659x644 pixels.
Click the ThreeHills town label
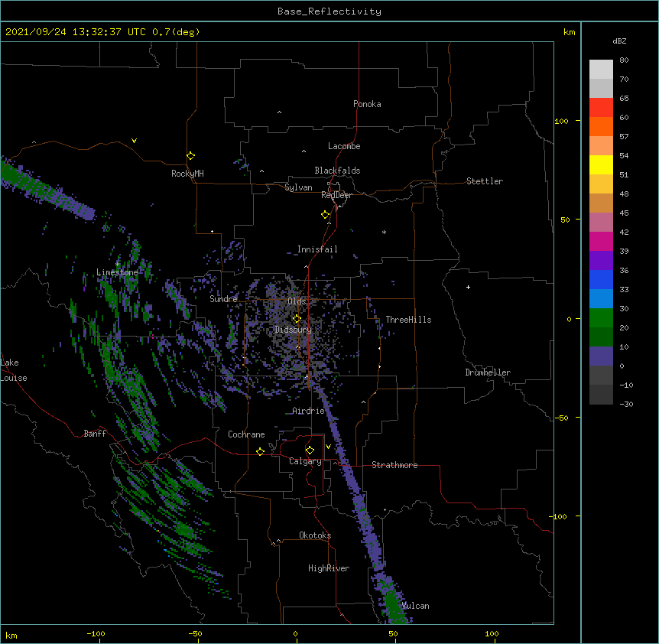[x=408, y=320]
